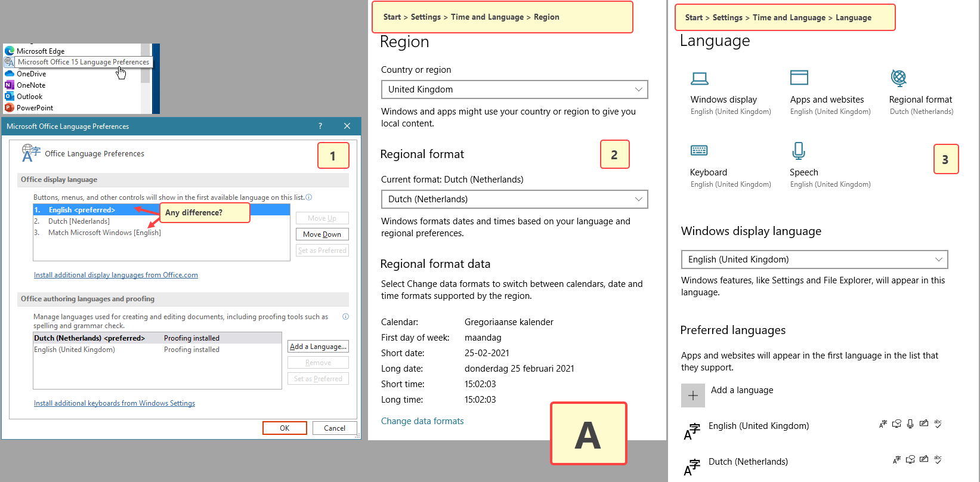Select Match Microsoft Windows [English] list item

coord(162,233)
